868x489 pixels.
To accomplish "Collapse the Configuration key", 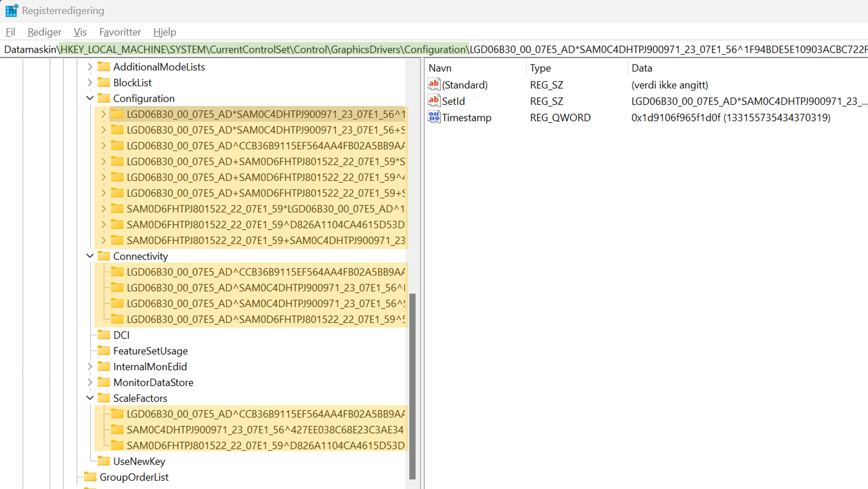I will (90, 98).
